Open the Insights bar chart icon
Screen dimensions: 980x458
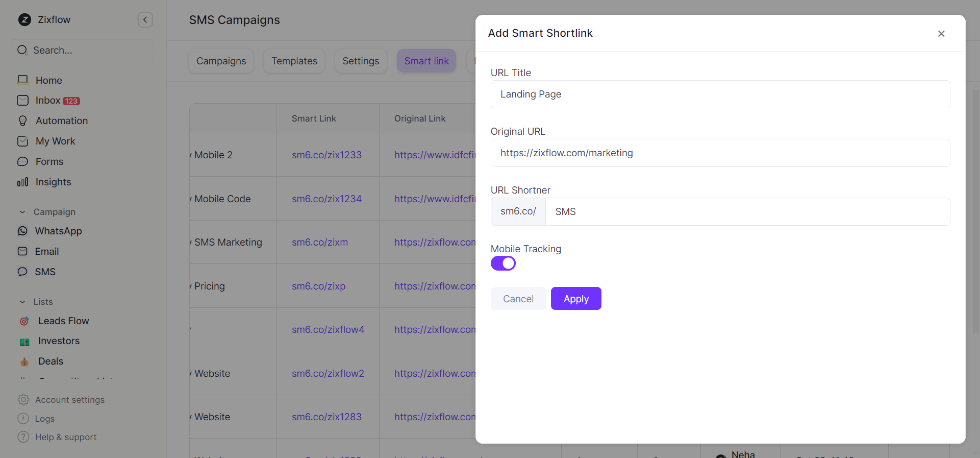pyautogui.click(x=22, y=182)
